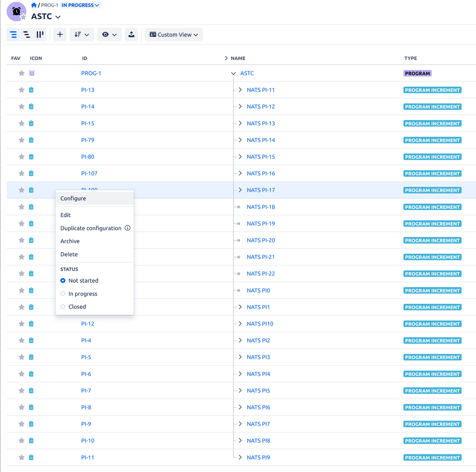The image size is (476, 472).
Task: Choose Configure in the context menu
Action: pyautogui.click(x=94, y=198)
